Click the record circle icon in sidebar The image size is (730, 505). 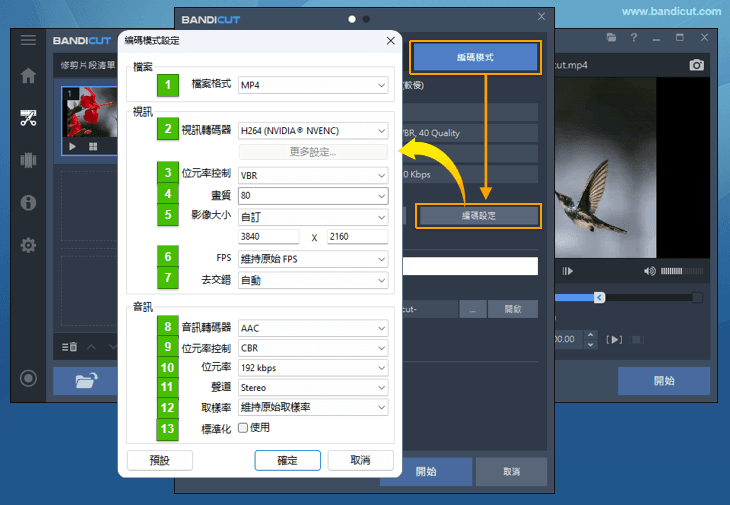pyautogui.click(x=28, y=378)
